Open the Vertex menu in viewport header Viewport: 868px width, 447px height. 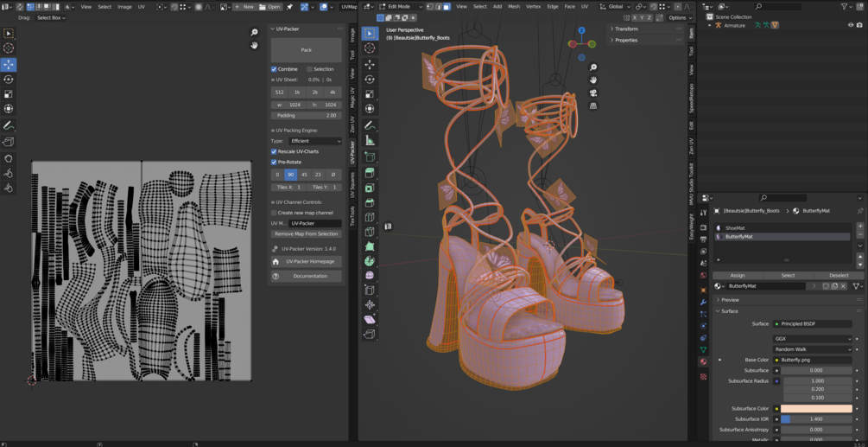[533, 7]
